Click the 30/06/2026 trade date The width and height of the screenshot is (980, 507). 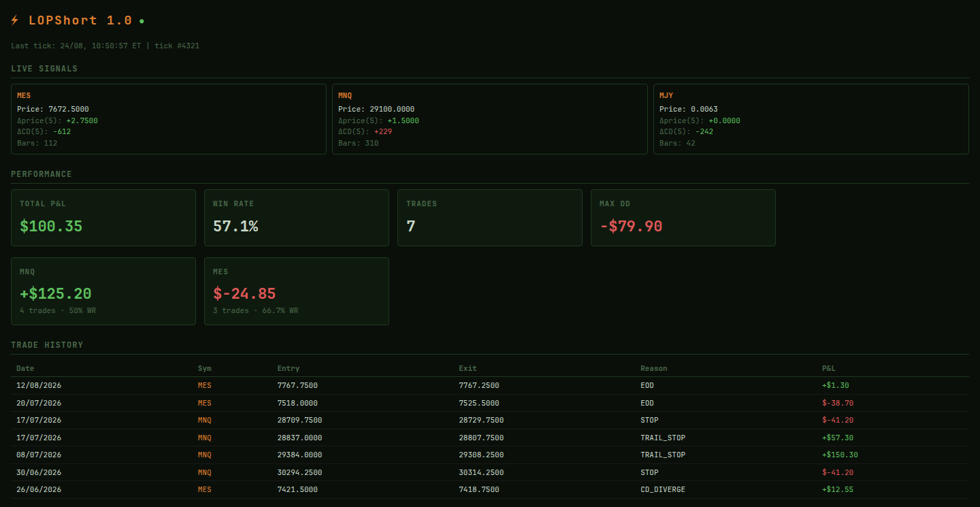pos(39,472)
